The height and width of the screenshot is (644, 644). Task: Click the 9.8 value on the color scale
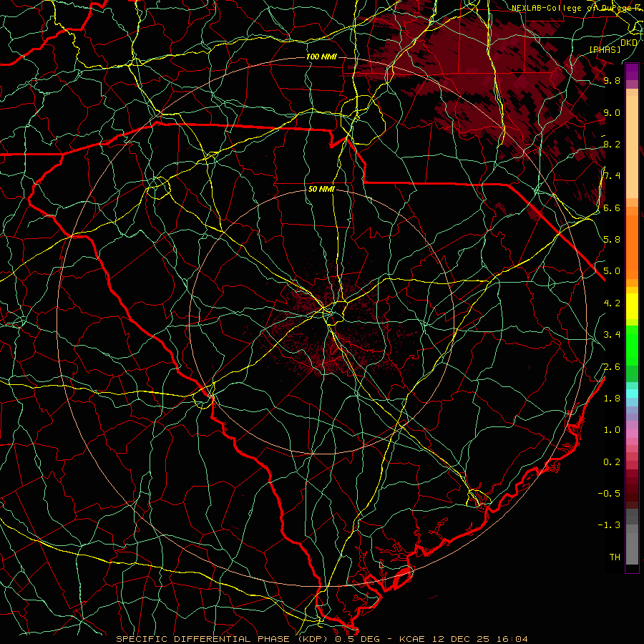point(612,80)
